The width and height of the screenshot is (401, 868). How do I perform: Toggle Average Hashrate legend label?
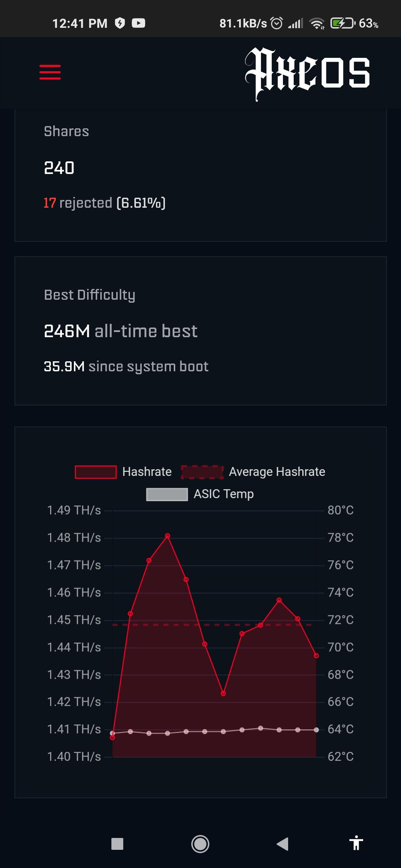(277, 472)
